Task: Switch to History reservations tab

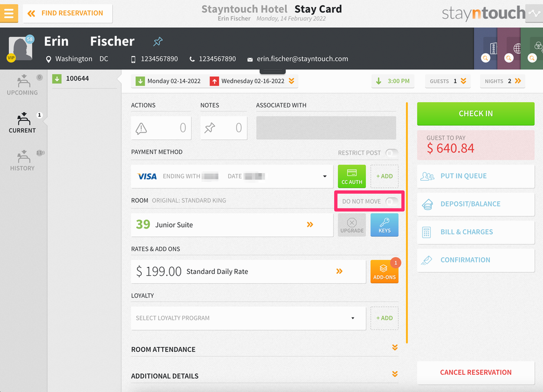Action: [22, 161]
